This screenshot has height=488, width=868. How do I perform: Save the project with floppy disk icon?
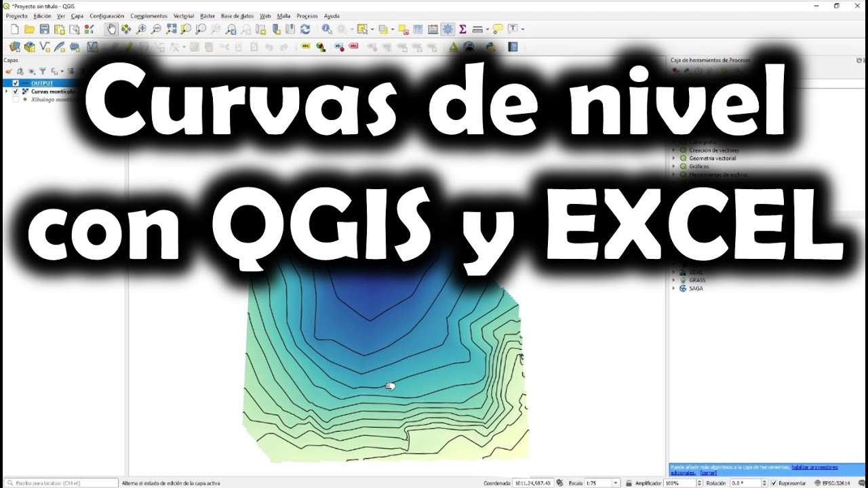[44, 29]
